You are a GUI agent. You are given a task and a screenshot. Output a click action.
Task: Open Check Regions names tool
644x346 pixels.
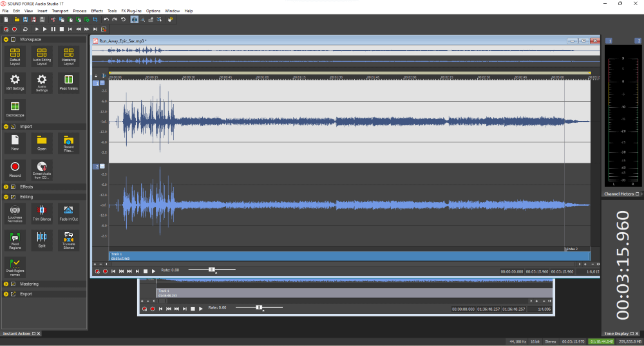(x=15, y=267)
